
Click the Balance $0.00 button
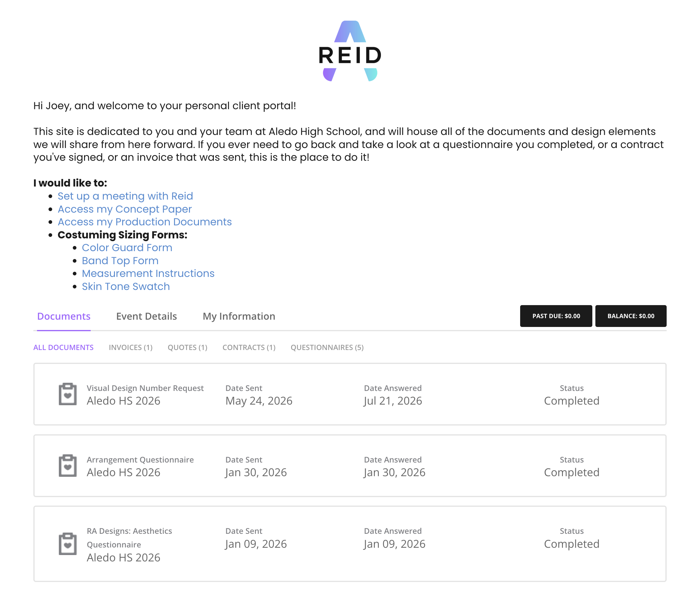pyautogui.click(x=631, y=316)
